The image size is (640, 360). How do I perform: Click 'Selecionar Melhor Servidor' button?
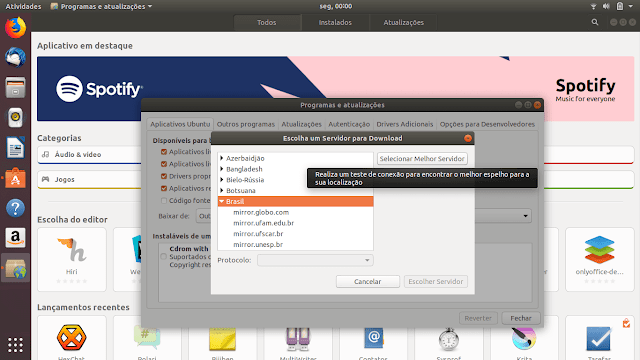pyautogui.click(x=422, y=158)
